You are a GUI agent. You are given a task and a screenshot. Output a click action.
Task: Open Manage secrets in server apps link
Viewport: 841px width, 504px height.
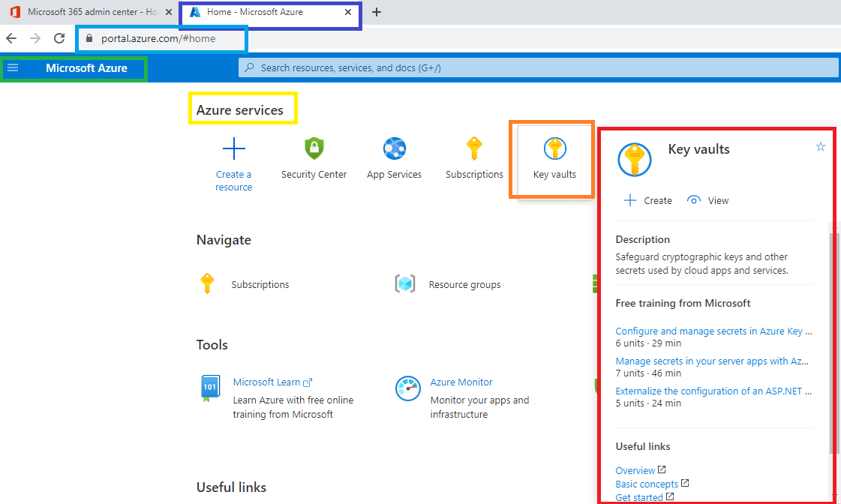coord(712,361)
